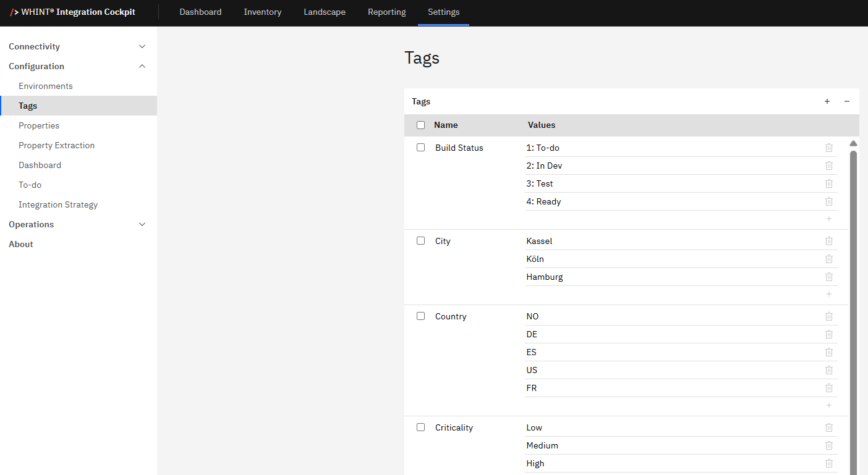The width and height of the screenshot is (868, 475).
Task: Select the City tag checkbox
Action: click(421, 241)
